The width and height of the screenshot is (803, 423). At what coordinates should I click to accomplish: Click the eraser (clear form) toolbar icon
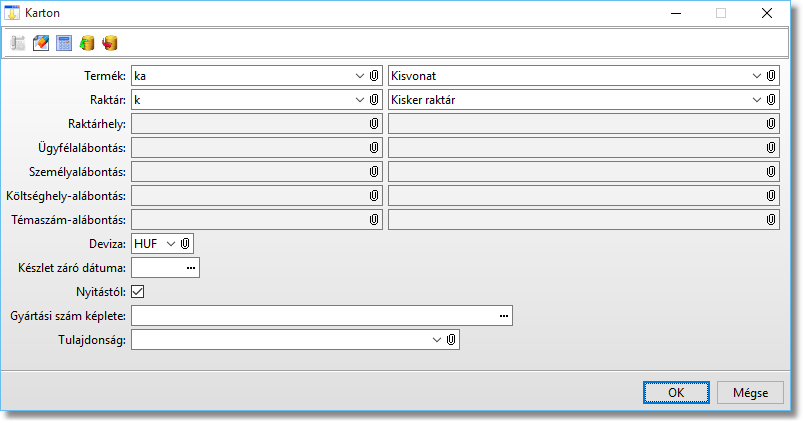coord(41,43)
